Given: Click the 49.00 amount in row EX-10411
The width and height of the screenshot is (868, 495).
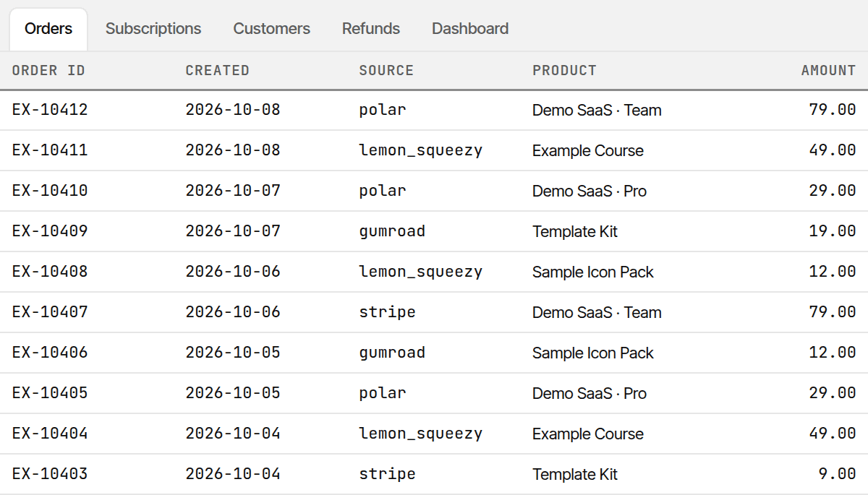Looking at the screenshot, I should [833, 150].
